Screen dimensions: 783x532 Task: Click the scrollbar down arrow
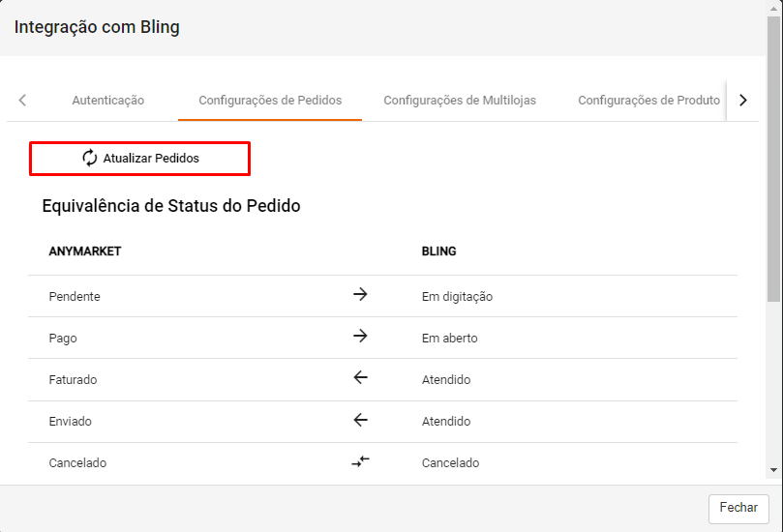click(x=773, y=470)
